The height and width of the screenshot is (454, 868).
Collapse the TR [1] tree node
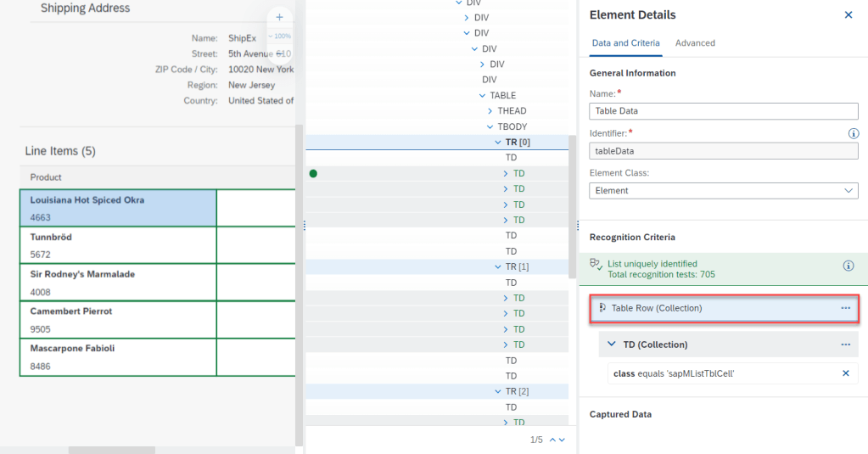(x=498, y=266)
